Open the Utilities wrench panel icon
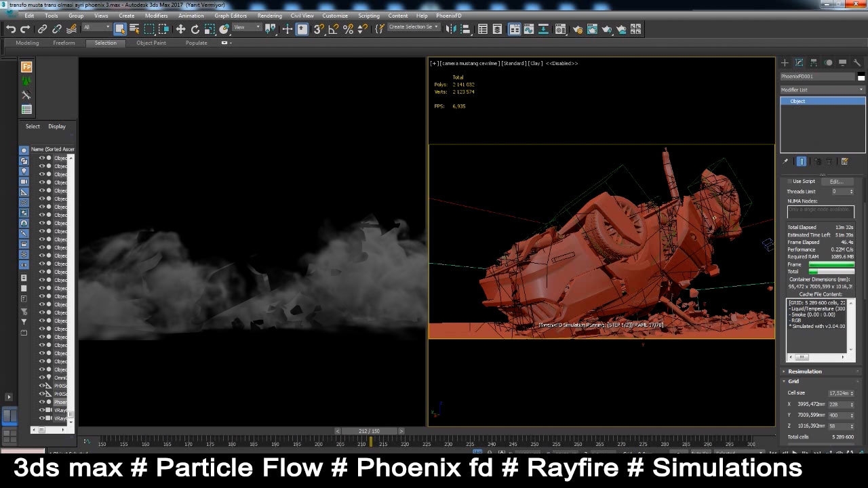The height and width of the screenshot is (488, 868). point(857,62)
